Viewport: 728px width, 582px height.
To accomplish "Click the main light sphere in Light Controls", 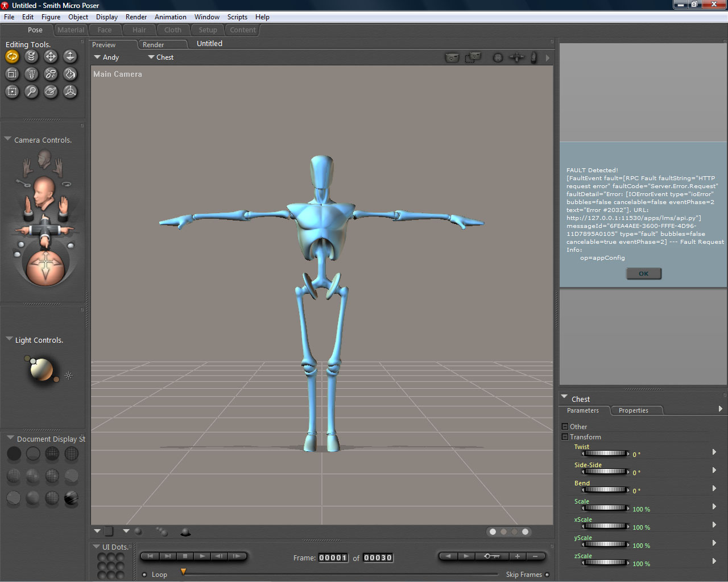I will coord(42,369).
